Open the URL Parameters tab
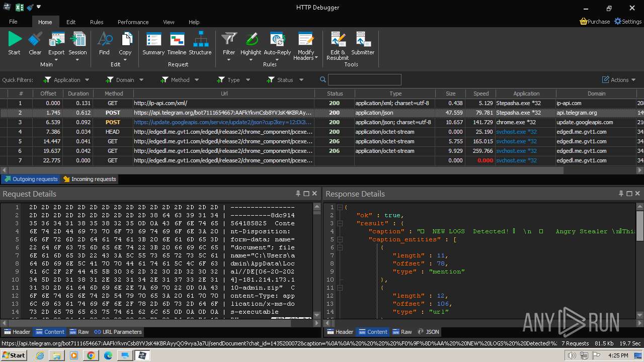The width and height of the screenshot is (644, 362). pos(118,332)
